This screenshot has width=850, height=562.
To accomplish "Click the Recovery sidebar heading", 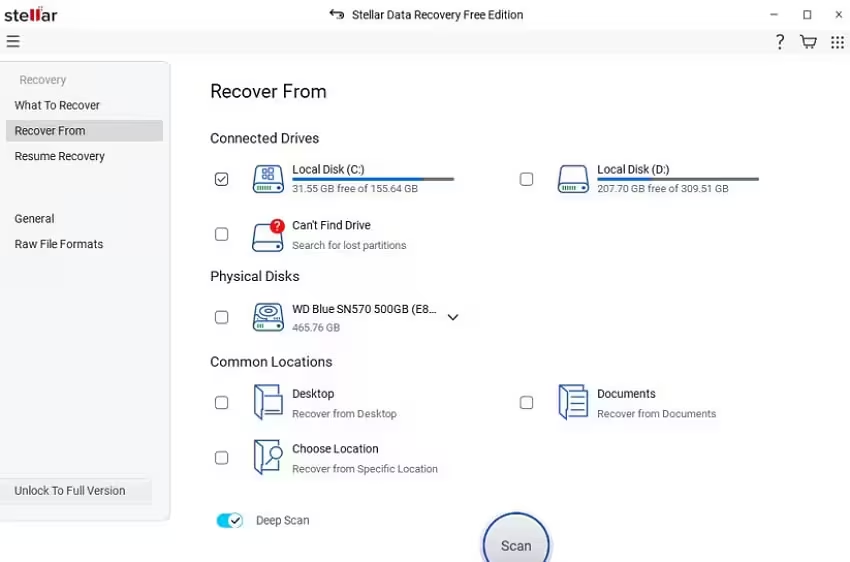I will 43,80.
